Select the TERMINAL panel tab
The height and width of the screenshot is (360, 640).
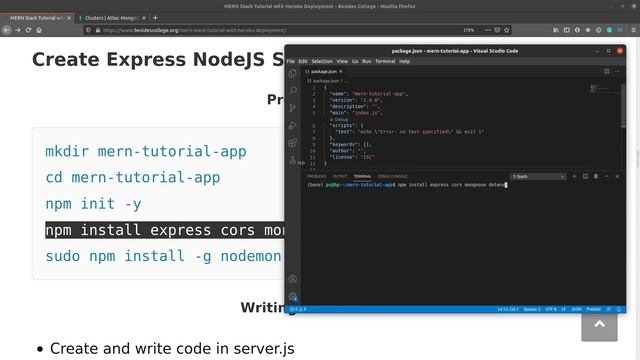click(x=362, y=176)
